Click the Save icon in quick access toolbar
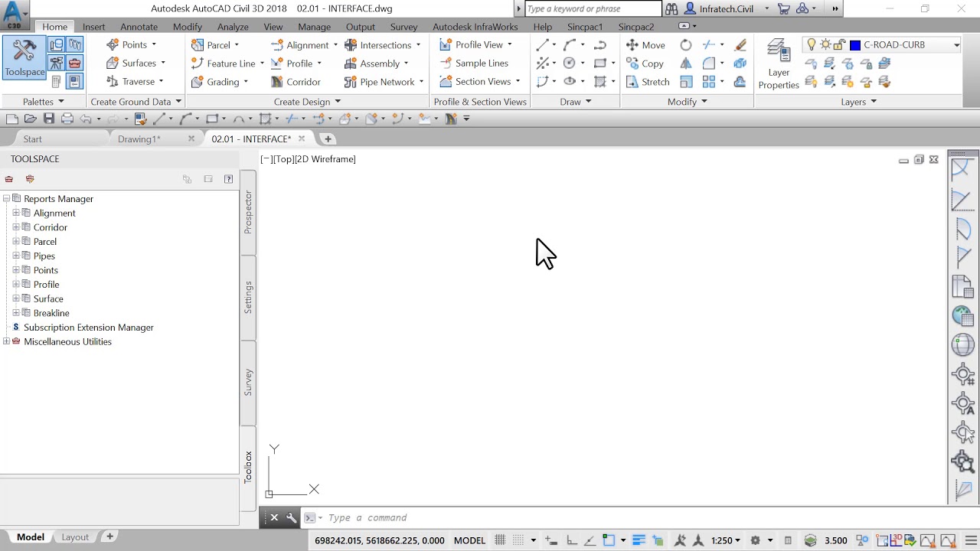The height and width of the screenshot is (551, 980). point(49,119)
